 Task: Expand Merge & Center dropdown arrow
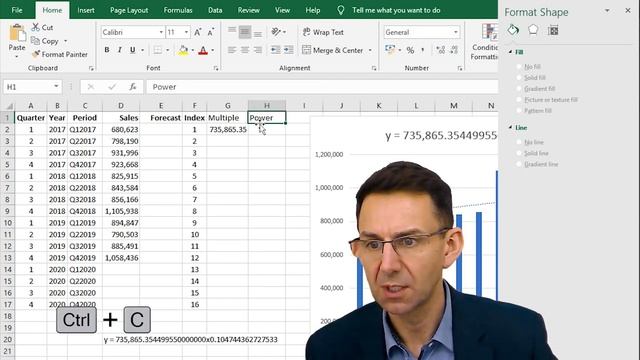point(370,50)
